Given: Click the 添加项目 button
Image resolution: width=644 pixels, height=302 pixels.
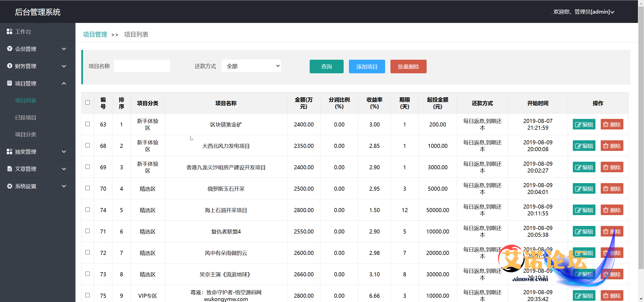Looking at the screenshot, I should (x=367, y=66).
